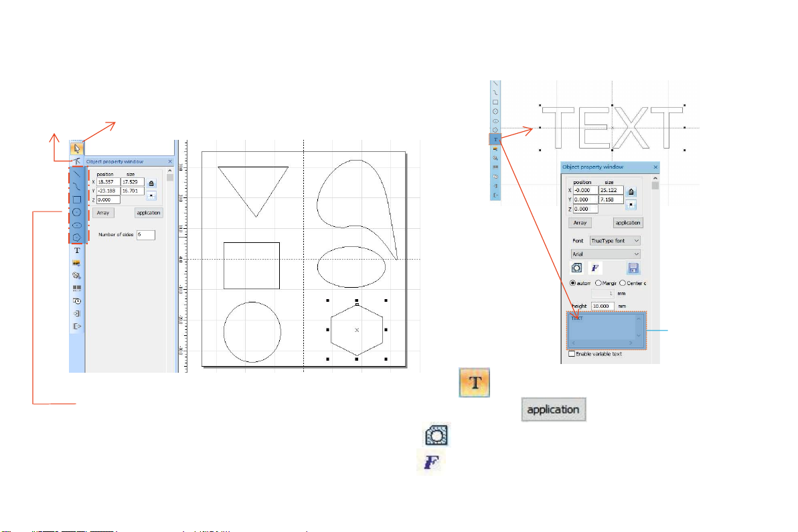Click Array button in polygon properties panel
The width and height of the screenshot is (798, 532).
(x=103, y=213)
